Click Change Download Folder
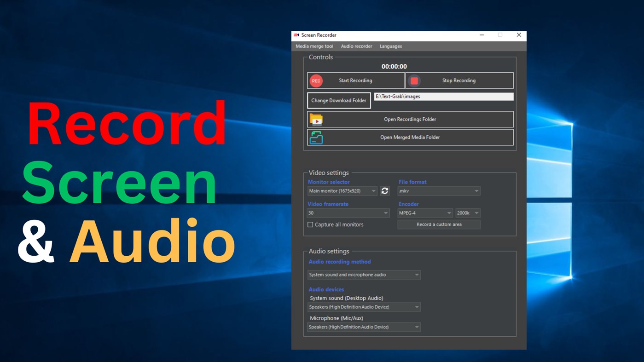This screenshot has width=644, height=362. (x=339, y=100)
